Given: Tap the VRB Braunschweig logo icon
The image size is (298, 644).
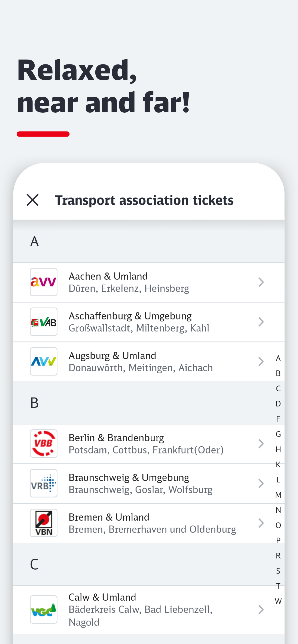Looking at the screenshot, I should pos(44,483).
